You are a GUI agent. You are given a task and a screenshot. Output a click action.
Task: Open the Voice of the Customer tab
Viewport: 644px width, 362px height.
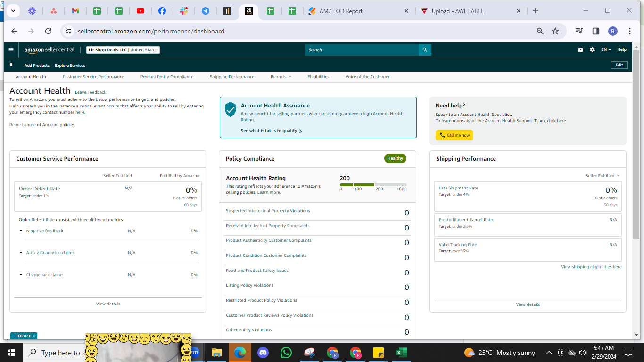(x=367, y=77)
